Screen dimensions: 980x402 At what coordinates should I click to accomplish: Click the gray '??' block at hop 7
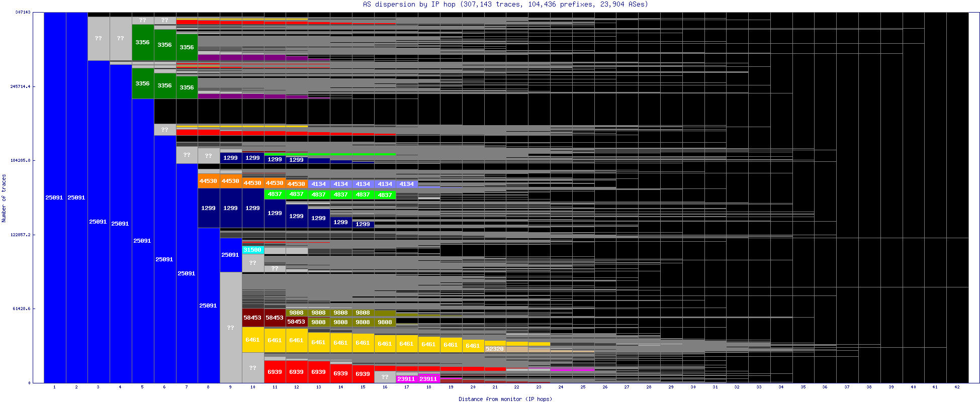[x=187, y=155]
